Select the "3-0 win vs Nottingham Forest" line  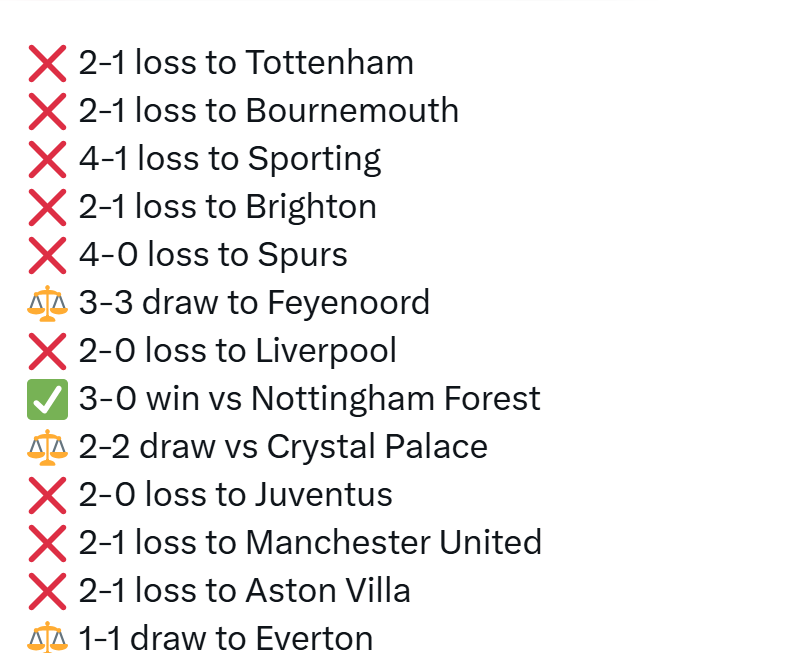click(309, 399)
